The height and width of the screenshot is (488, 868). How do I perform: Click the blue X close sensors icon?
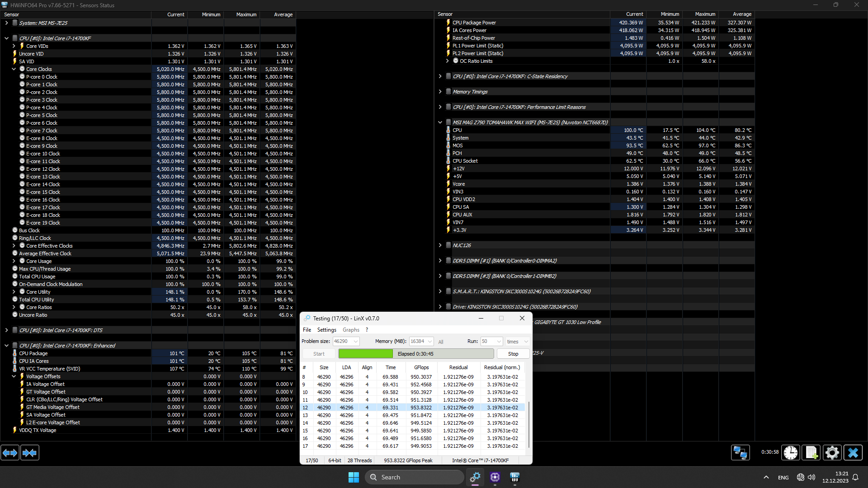click(x=853, y=452)
